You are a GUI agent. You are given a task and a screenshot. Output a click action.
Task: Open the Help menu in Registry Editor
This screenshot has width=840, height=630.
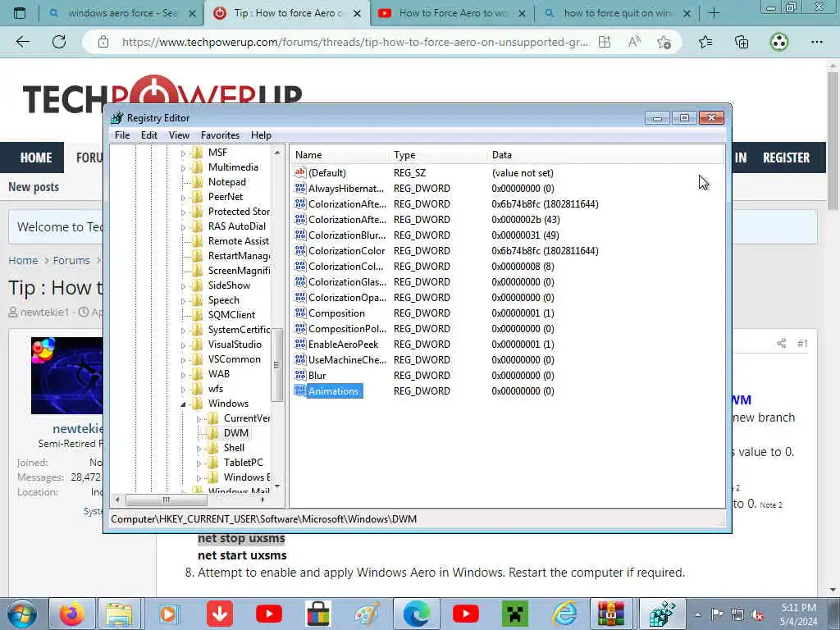[261, 135]
